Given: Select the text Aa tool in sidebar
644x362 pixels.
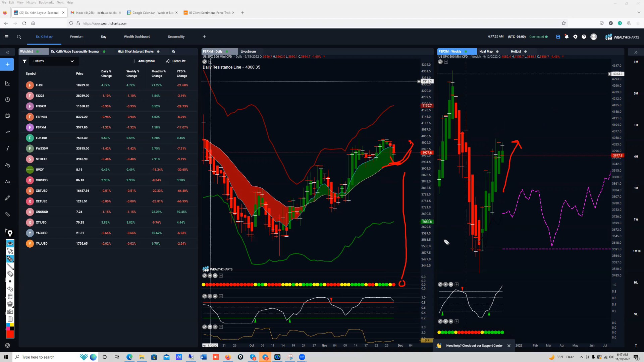Looking at the screenshot, I should (8, 182).
